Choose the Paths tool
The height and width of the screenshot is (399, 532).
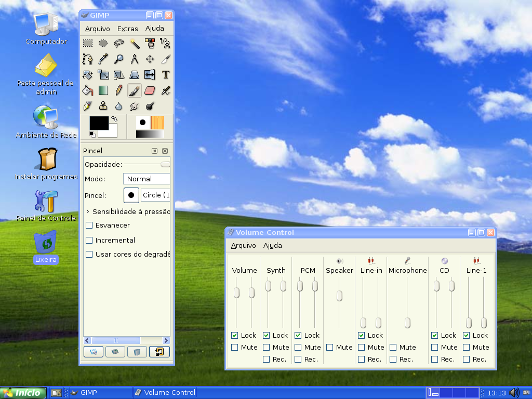[88, 59]
